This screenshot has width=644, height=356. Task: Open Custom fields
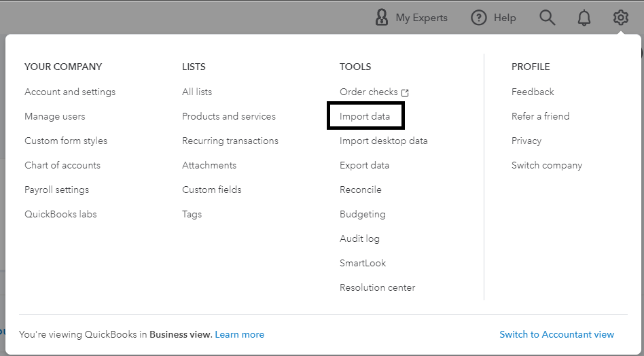[x=211, y=190]
